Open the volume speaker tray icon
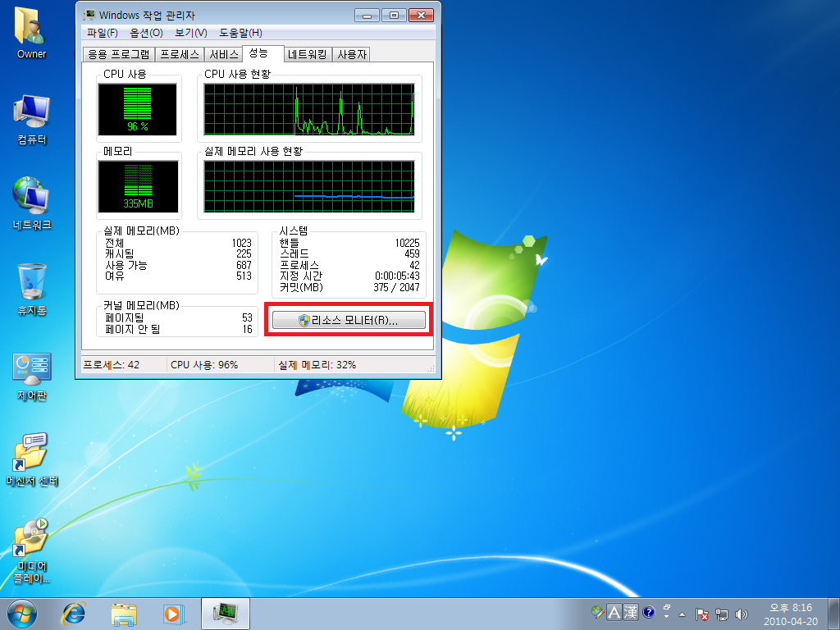The height and width of the screenshot is (630, 840). pos(742,614)
